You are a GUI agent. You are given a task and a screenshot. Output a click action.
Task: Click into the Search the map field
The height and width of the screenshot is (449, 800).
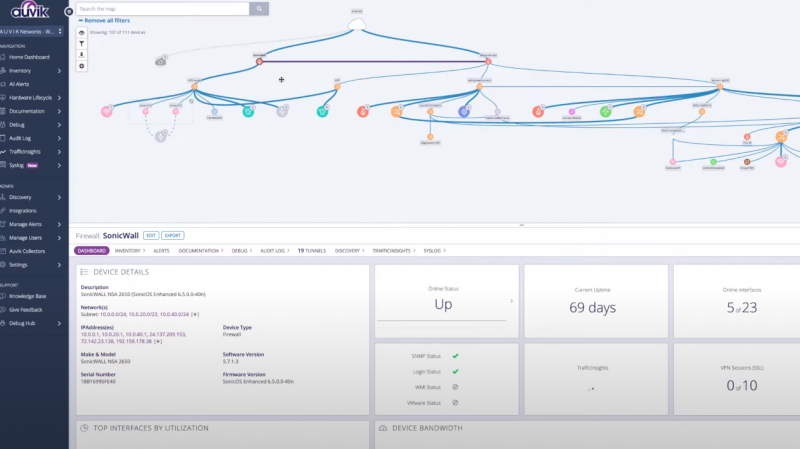click(160, 8)
